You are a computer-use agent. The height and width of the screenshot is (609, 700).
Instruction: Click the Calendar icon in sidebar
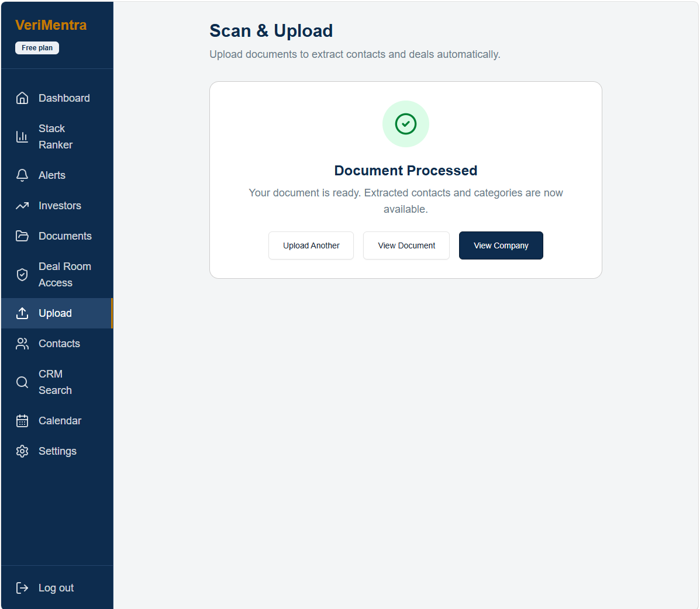22,421
